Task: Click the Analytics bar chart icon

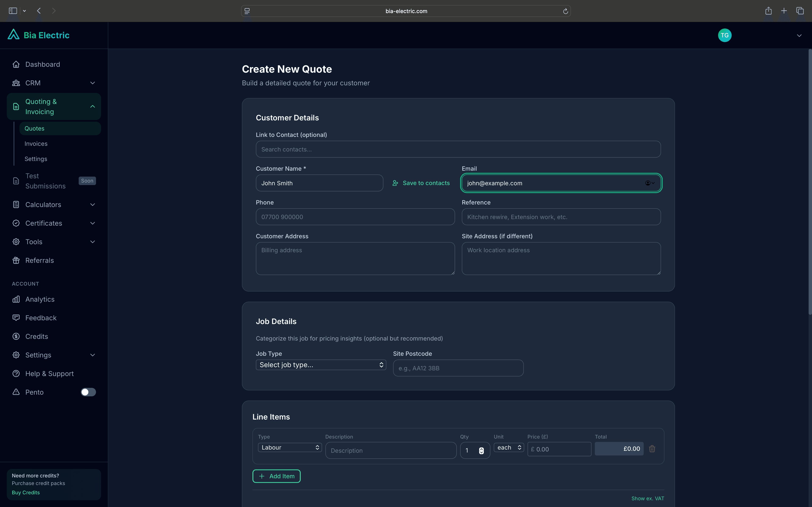Action: point(16,299)
